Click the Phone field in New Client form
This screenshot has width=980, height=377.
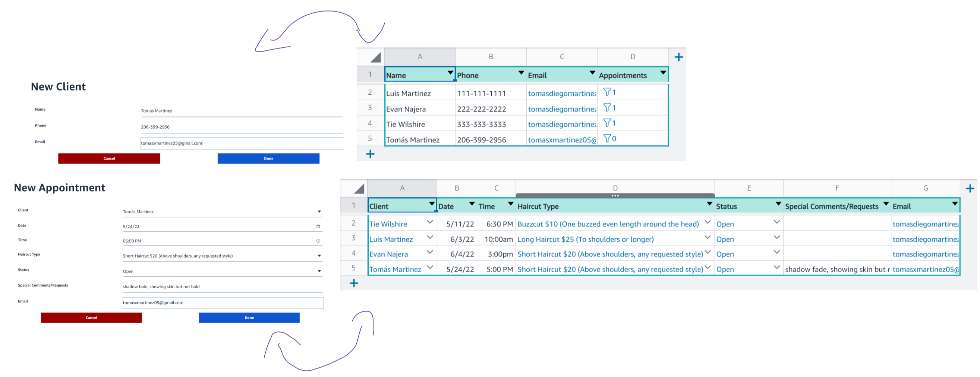coord(242,127)
